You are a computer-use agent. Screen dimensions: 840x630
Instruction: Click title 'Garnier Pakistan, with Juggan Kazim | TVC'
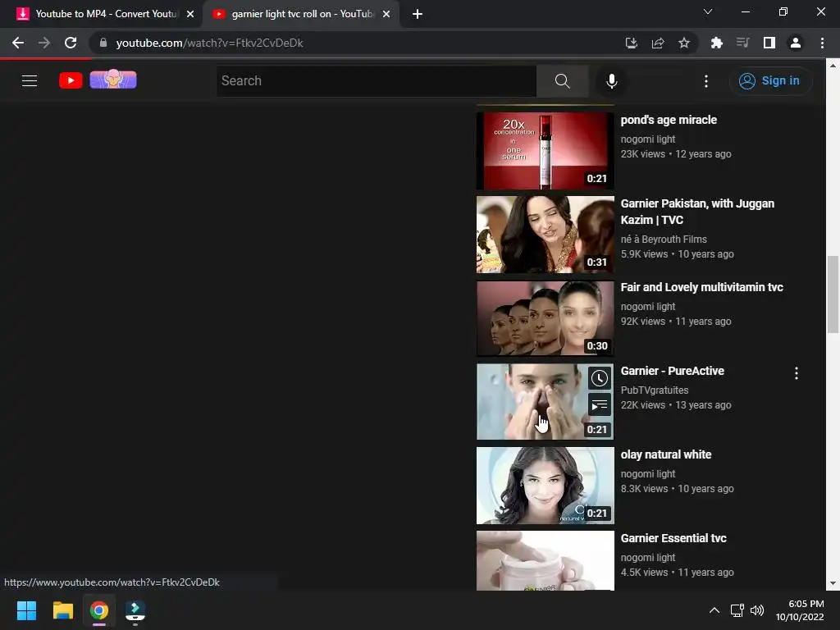(697, 212)
